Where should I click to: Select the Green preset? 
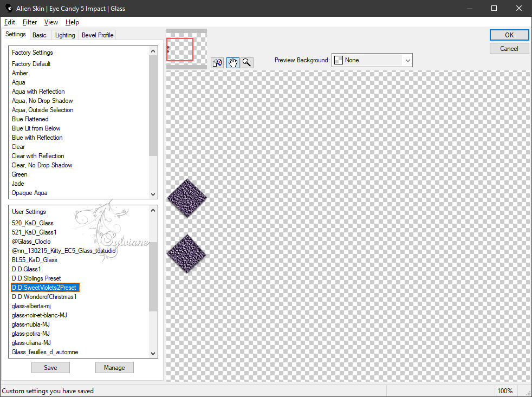(x=20, y=174)
